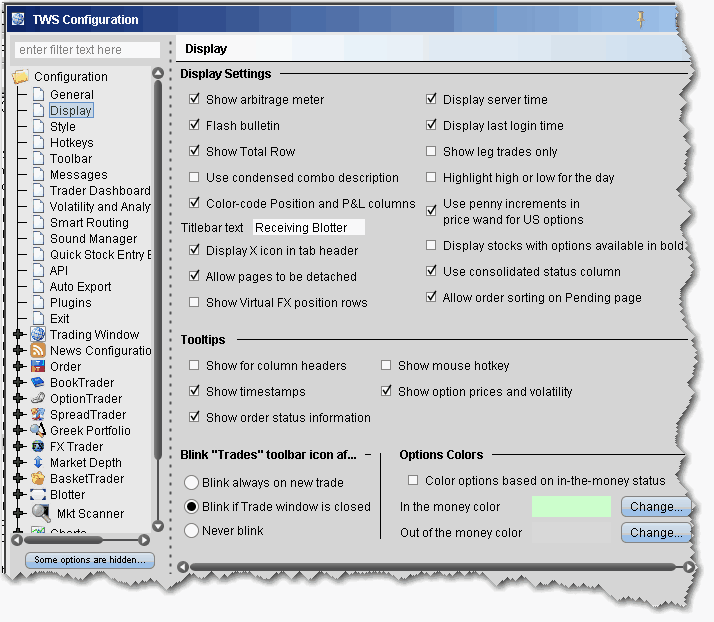714x622 pixels.
Task: Click the Hotkeys page document icon
Action: click(39, 143)
